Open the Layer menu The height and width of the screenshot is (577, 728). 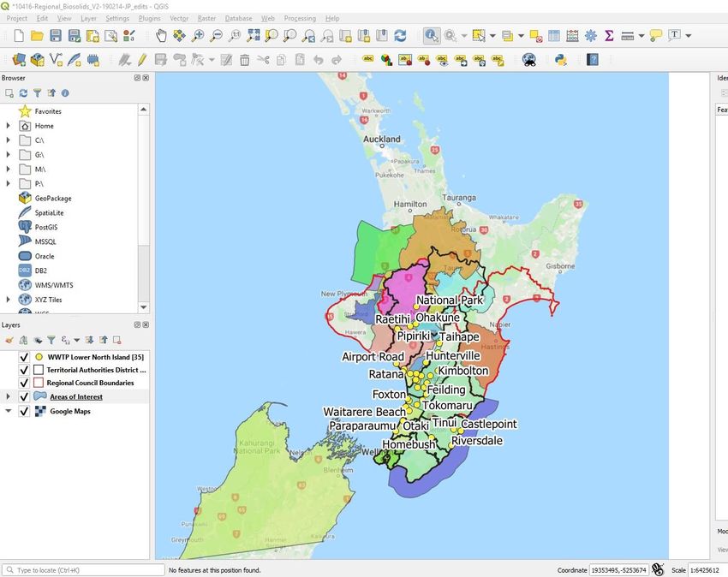coord(88,18)
